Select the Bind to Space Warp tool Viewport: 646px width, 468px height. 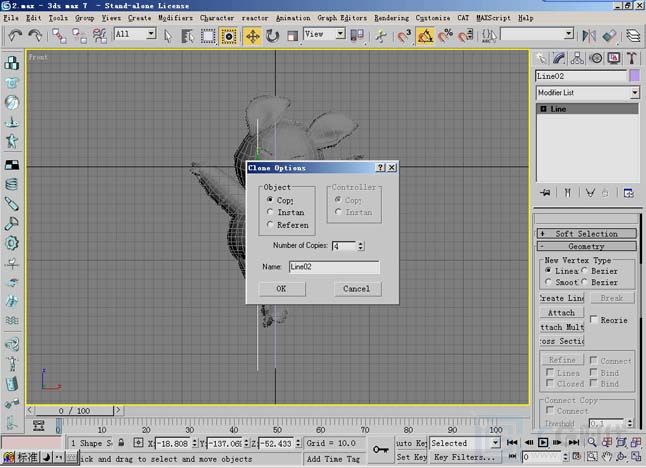[x=99, y=36]
